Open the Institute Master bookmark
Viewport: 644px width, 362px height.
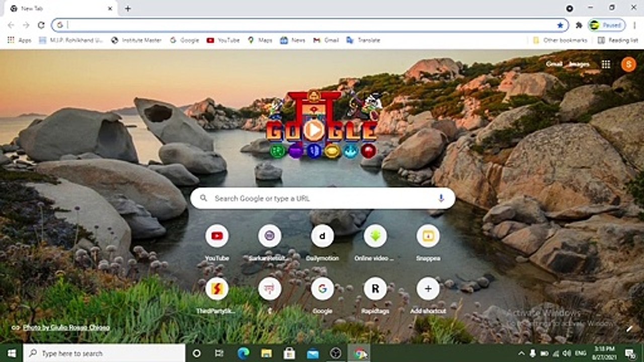pos(136,40)
